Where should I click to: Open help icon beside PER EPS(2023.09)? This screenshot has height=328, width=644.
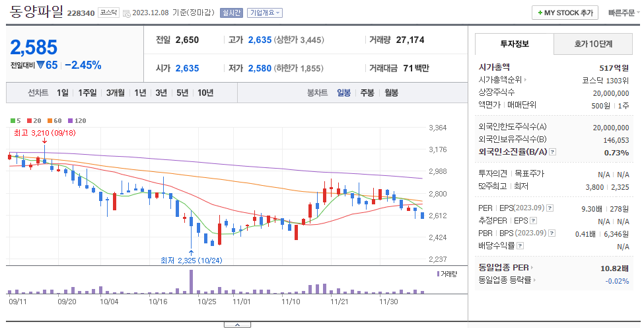tap(550, 208)
